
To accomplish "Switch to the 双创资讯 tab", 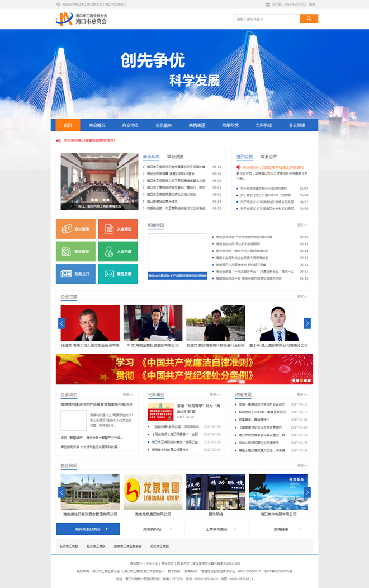I will [175, 157].
